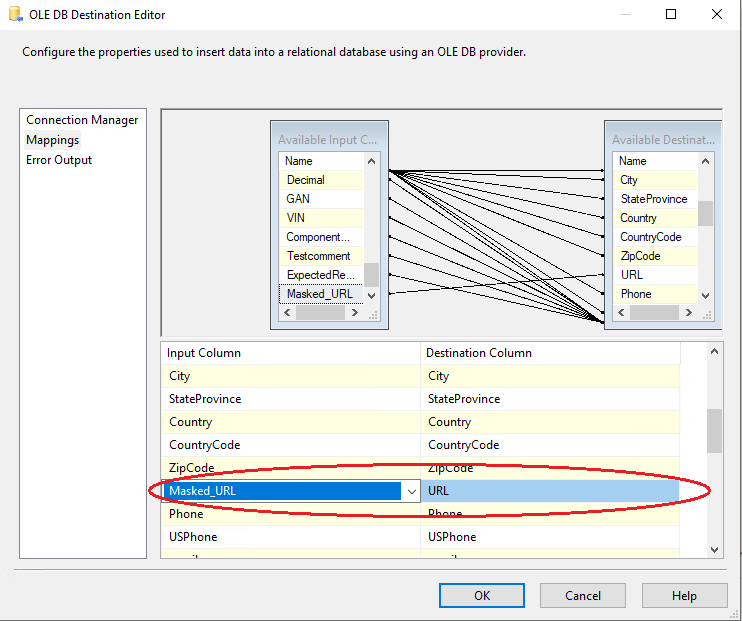The width and height of the screenshot is (742, 621).
Task: Maximize the OLE DB Destination Editor window
Action: click(671, 14)
